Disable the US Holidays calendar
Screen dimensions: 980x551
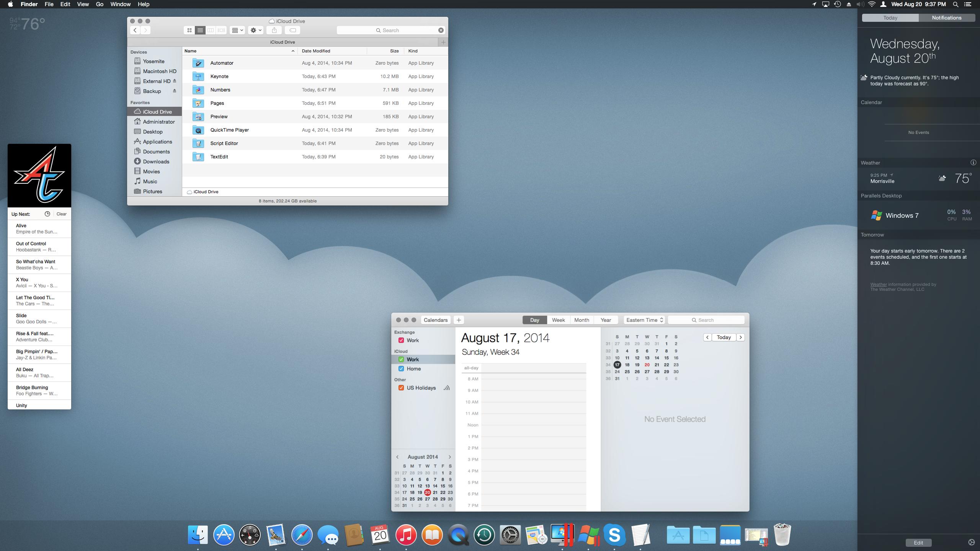(x=401, y=388)
